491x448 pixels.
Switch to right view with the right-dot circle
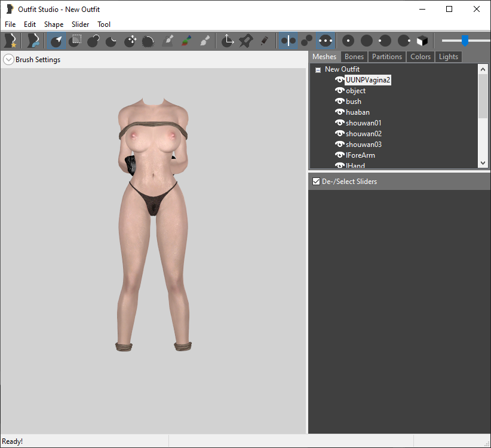tap(404, 41)
